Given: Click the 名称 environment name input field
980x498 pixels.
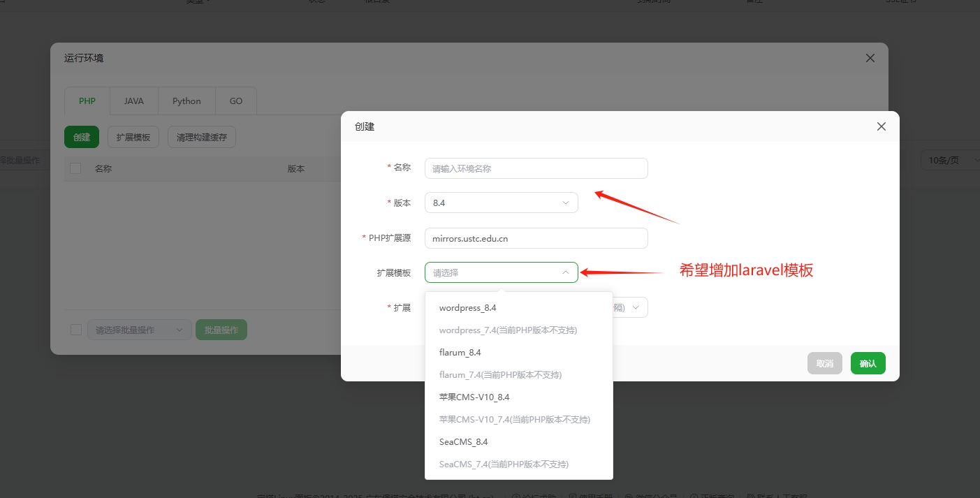Looking at the screenshot, I should (x=536, y=168).
